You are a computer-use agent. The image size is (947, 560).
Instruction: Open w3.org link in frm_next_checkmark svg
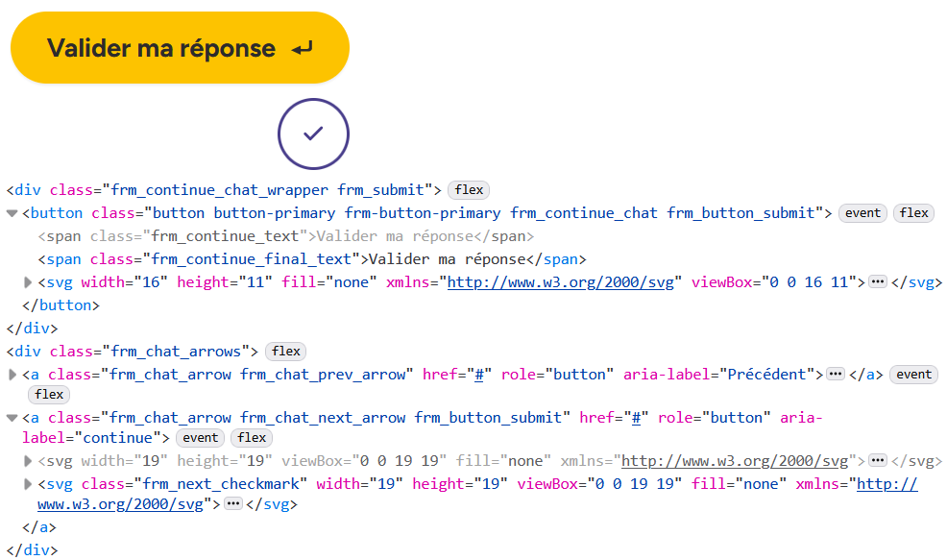click(x=887, y=484)
